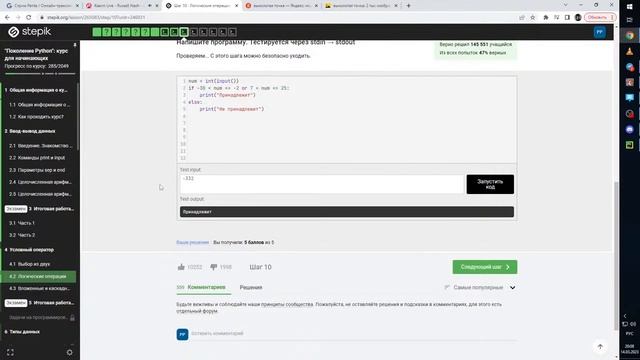Select the currently highlighted step 10 square

[184, 32]
